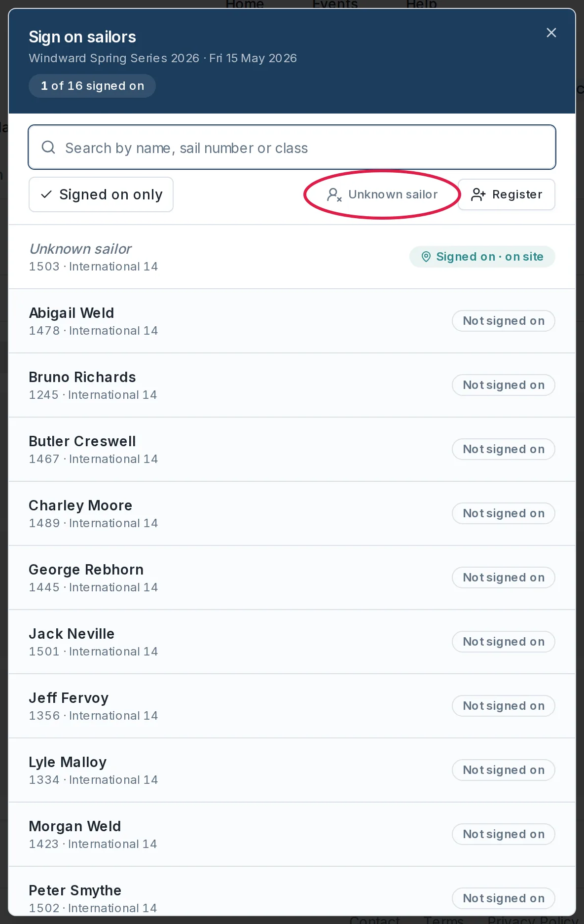Add an Unknown sailor entry

(x=382, y=194)
